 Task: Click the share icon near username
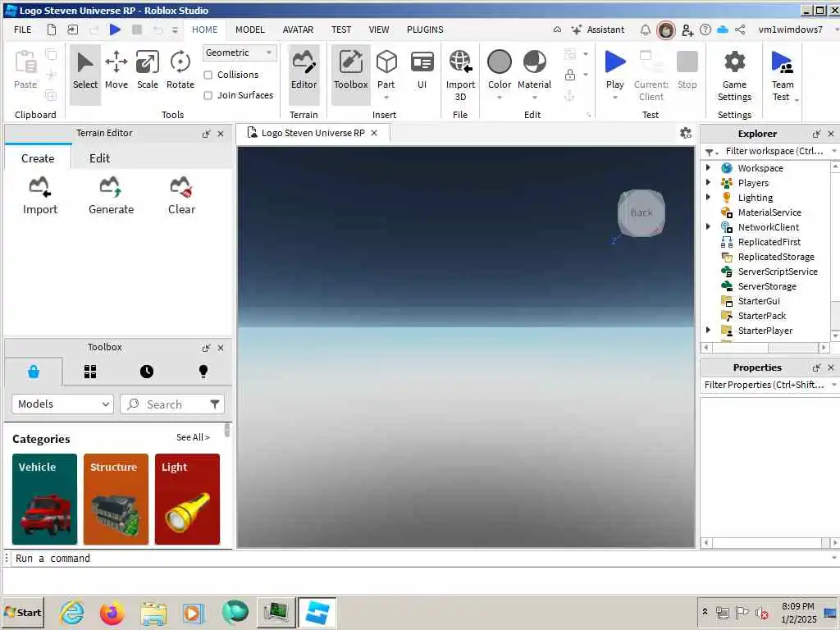(x=741, y=30)
